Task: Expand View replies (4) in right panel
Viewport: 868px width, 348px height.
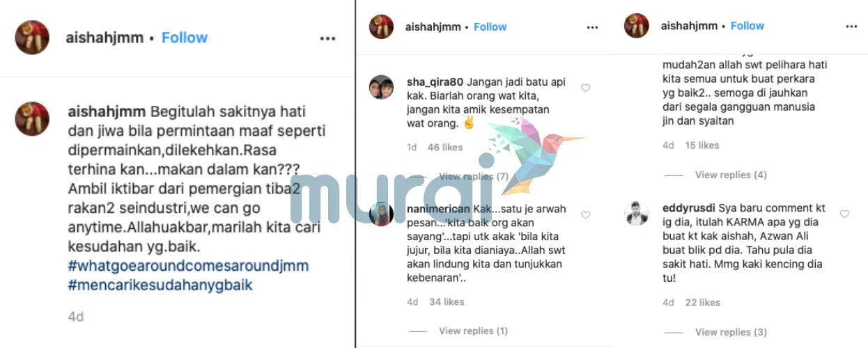Action: point(731,175)
